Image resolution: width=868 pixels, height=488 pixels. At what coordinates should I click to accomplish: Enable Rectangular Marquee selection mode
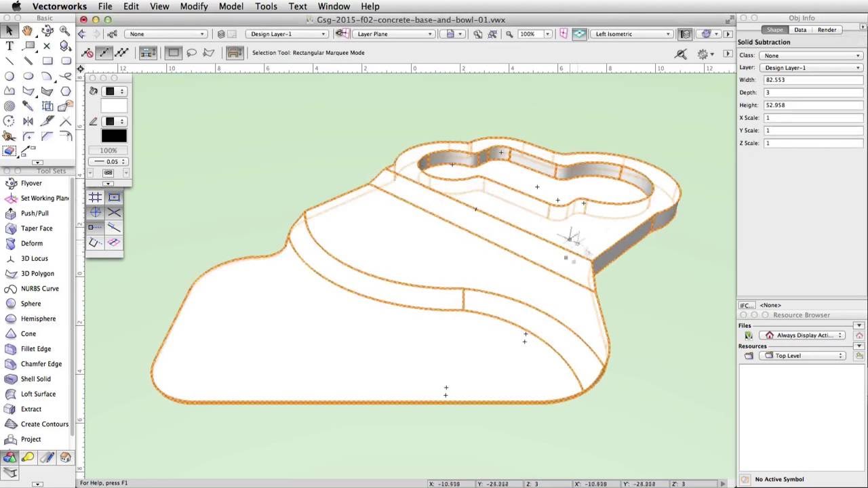click(x=174, y=52)
